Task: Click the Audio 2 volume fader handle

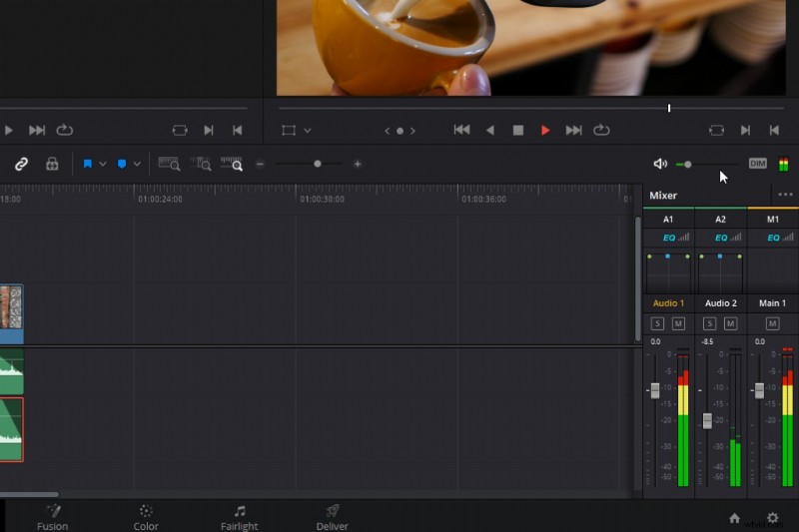Action: point(707,420)
